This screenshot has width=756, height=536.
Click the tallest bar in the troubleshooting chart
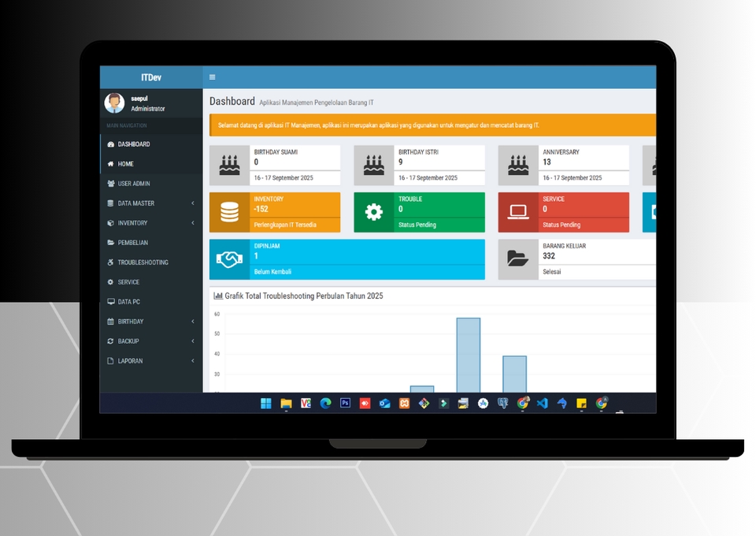tap(468, 355)
